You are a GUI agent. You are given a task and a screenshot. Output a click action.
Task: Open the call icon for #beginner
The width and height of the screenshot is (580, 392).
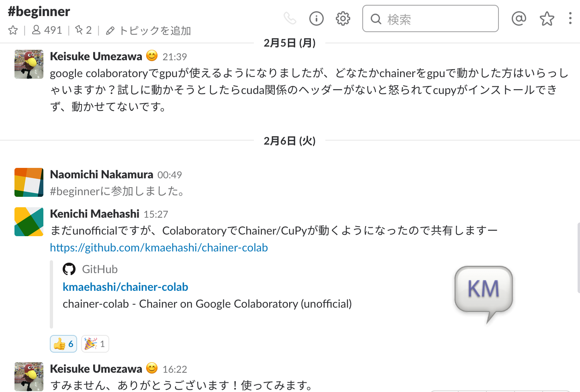point(290,18)
